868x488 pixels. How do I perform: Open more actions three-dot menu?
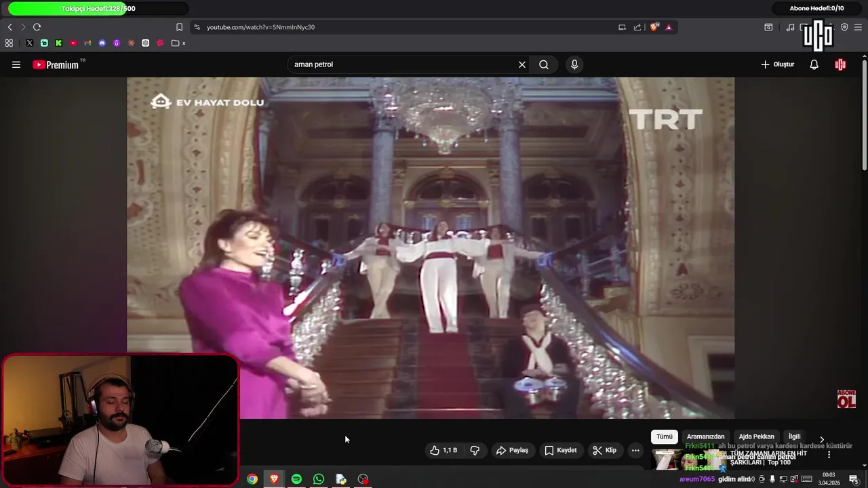(x=635, y=450)
